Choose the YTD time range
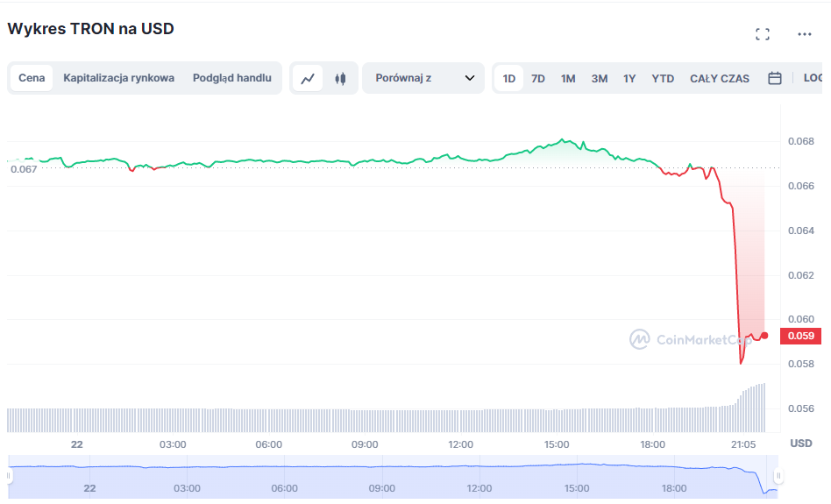The width and height of the screenshot is (831, 504). tap(663, 78)
